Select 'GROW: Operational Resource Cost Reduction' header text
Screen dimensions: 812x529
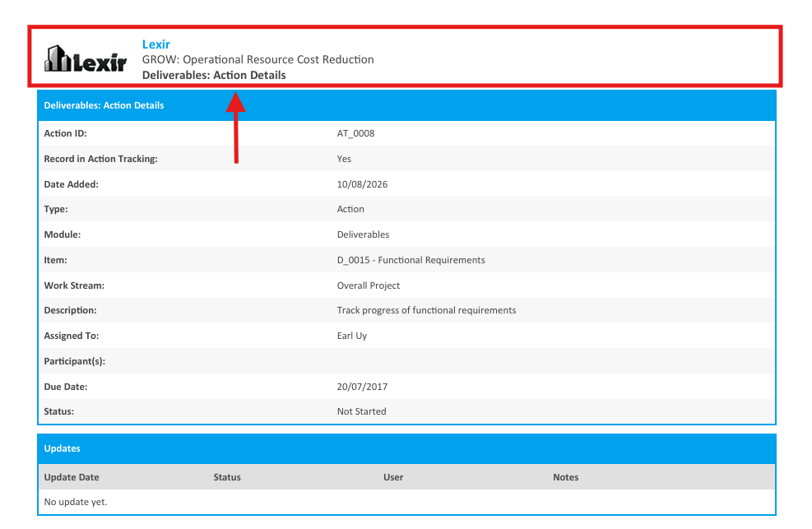[258, 59]
